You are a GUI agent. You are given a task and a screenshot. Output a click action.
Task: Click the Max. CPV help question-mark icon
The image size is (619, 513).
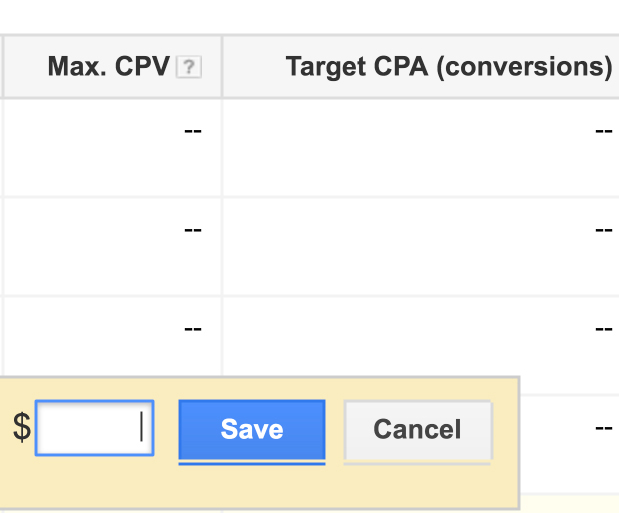(188, 67)
